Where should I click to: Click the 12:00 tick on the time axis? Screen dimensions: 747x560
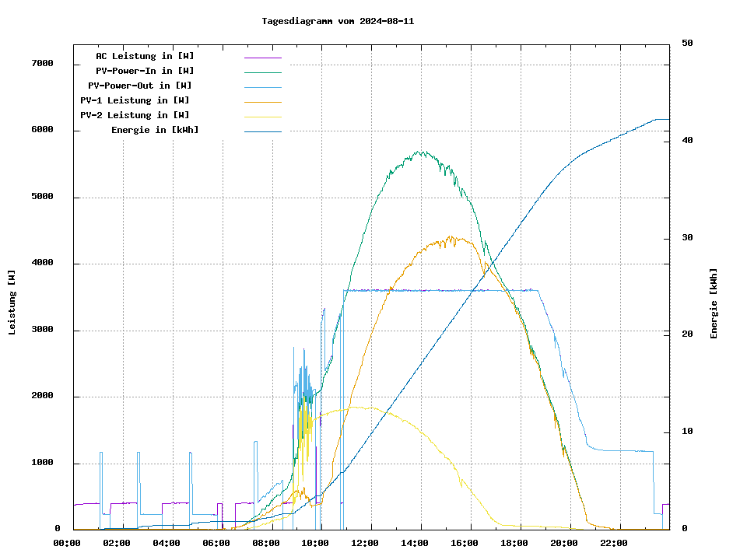[366, 543]
